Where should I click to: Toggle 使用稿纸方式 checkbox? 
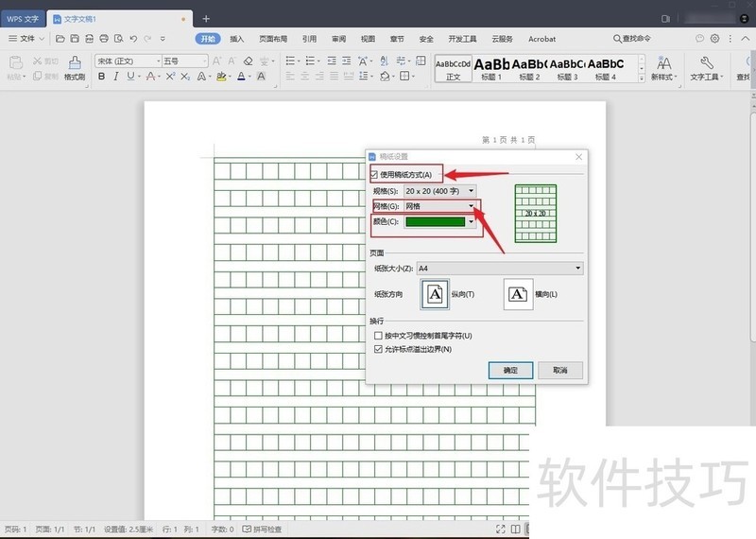[x=374, y=175]
